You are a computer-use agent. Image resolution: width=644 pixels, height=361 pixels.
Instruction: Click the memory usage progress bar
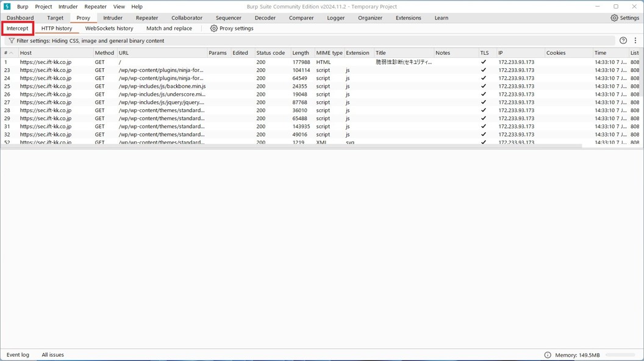pos(620,355)
